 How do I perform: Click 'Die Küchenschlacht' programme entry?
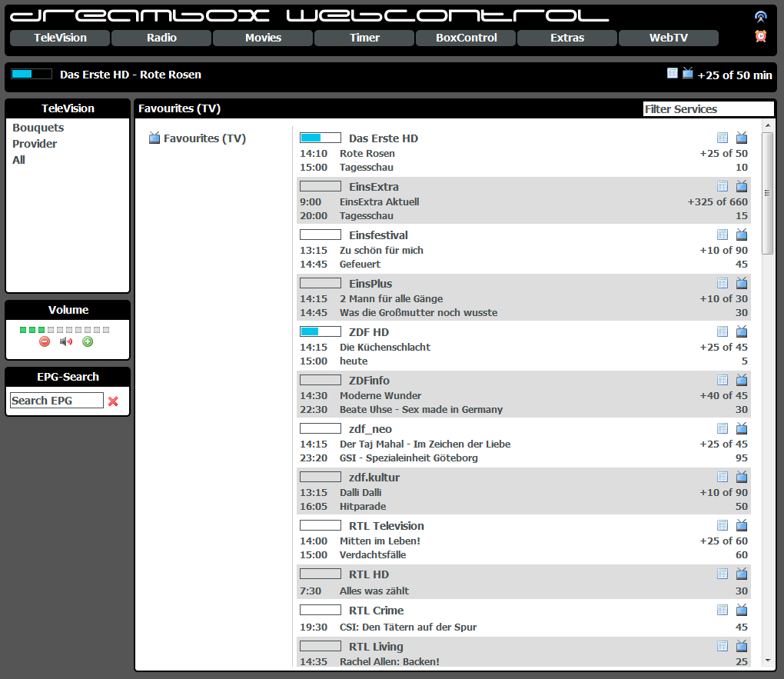[385, 348]
